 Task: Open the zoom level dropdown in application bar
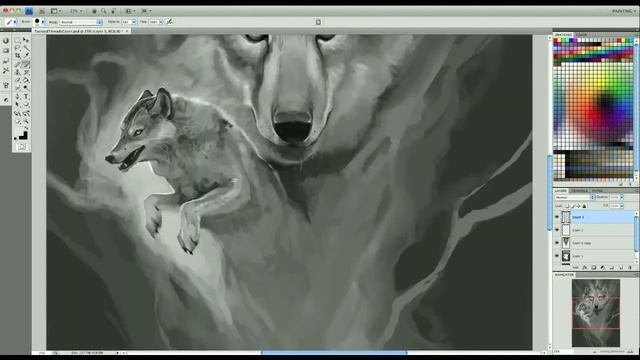[x=76, y=11]
